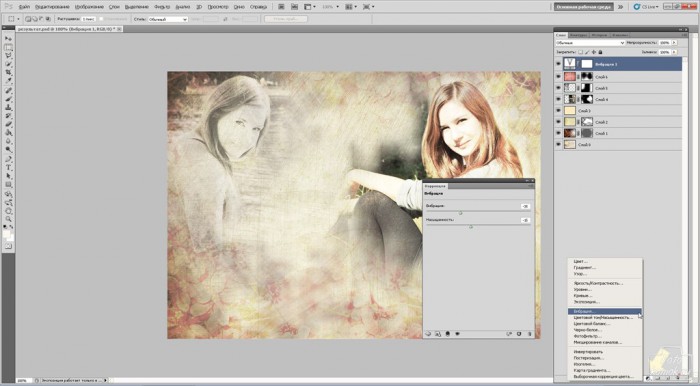Viewport: 700px width, 386px height.
Task: Open the layer blending mode dropdown
Action: (x=590, y=43)
